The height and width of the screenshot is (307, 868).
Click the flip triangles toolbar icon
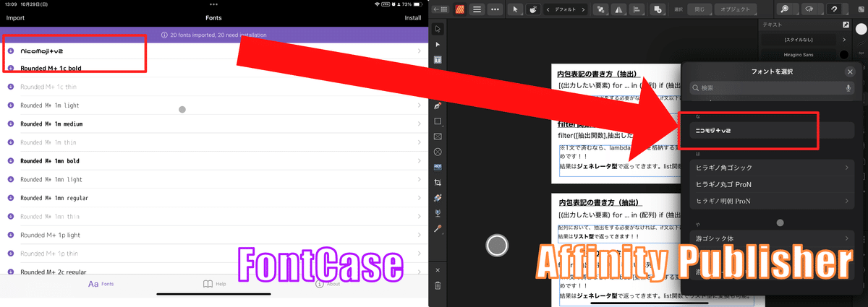(x=619, y=9)
